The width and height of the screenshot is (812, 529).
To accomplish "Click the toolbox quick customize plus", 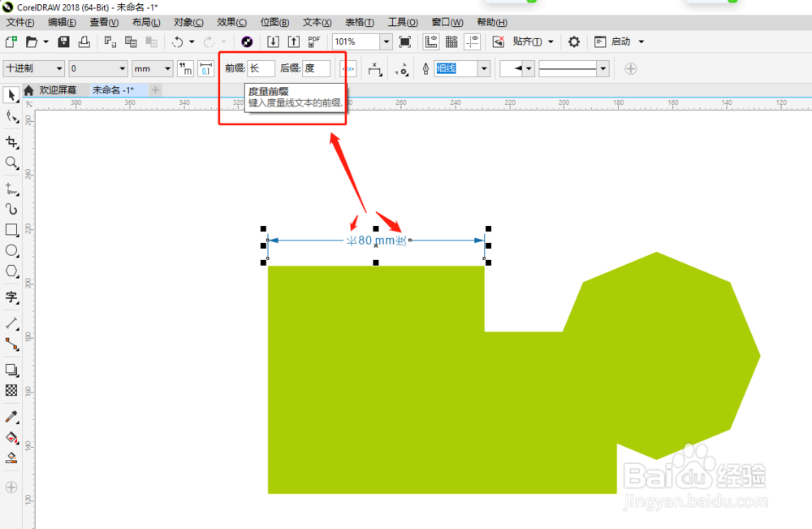I will 11,487.
